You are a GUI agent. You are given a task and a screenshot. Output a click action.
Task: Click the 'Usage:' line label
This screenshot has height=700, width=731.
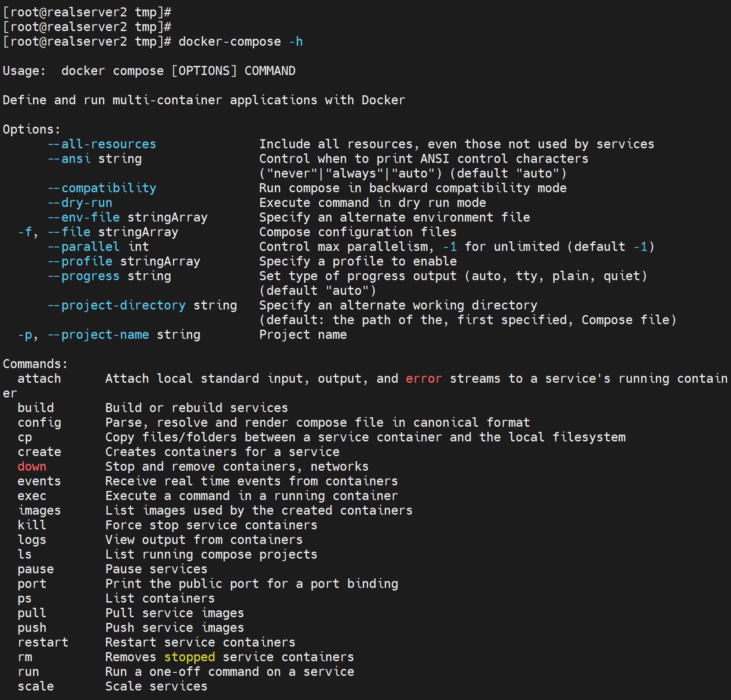24,71
